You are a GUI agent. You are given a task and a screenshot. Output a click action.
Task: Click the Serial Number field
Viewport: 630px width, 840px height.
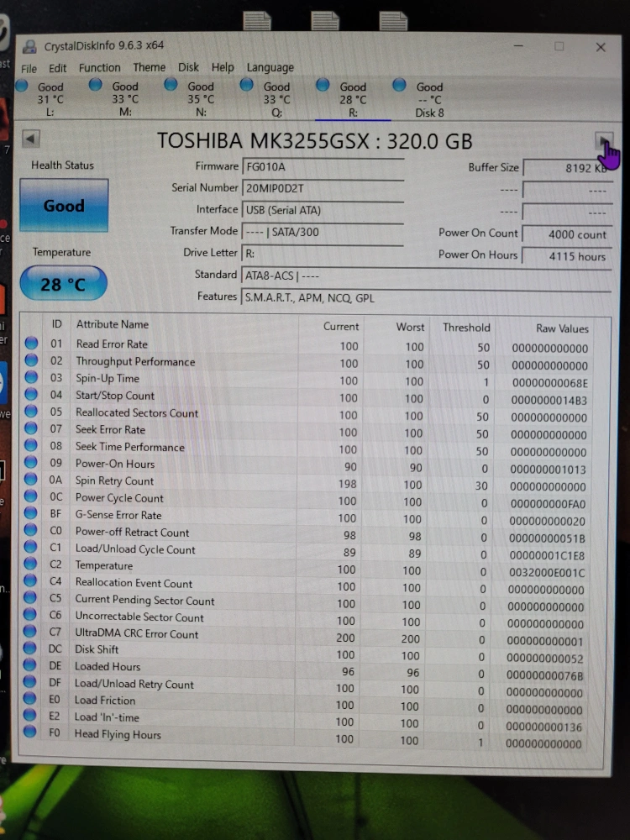click(x=323, y=188)
